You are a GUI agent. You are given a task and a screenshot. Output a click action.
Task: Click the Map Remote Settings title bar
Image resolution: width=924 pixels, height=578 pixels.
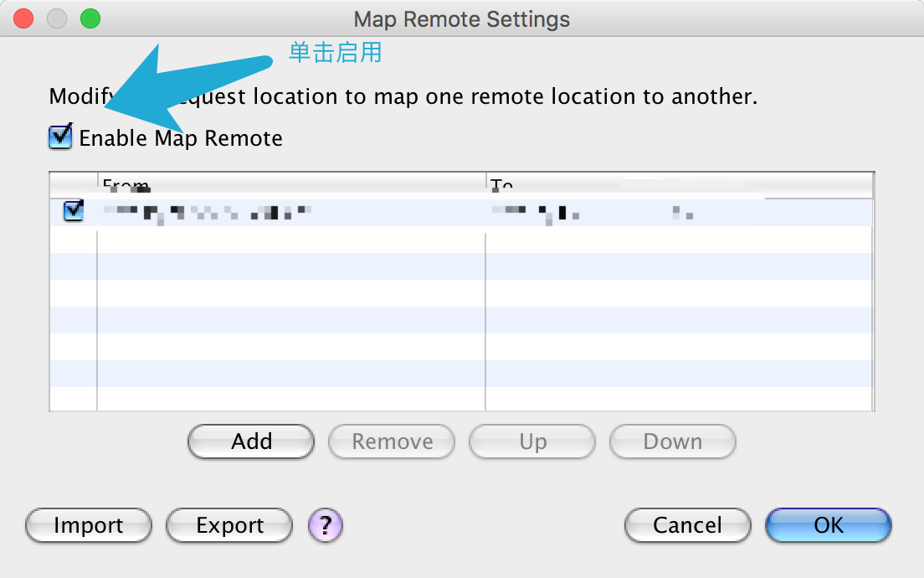pyautogui.click(x=461, y=18)
